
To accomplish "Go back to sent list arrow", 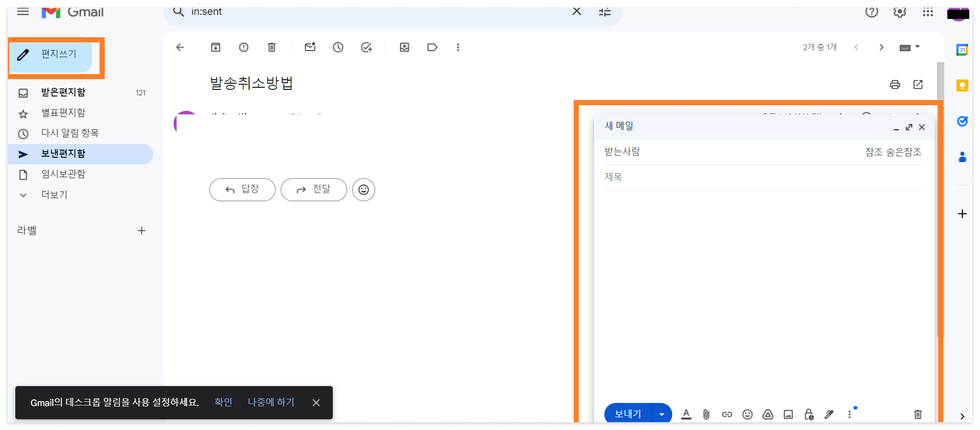I will (180, 47).
